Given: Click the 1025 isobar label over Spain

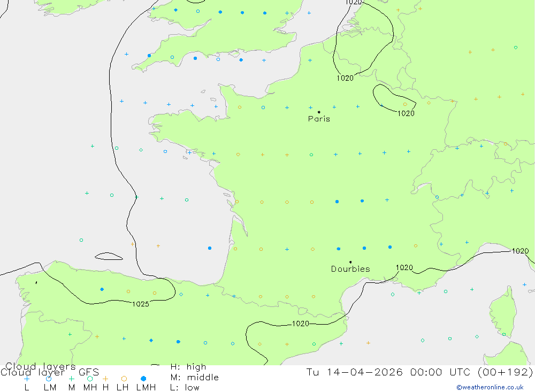Looking at the screenshot, I should tap(141, 304).
